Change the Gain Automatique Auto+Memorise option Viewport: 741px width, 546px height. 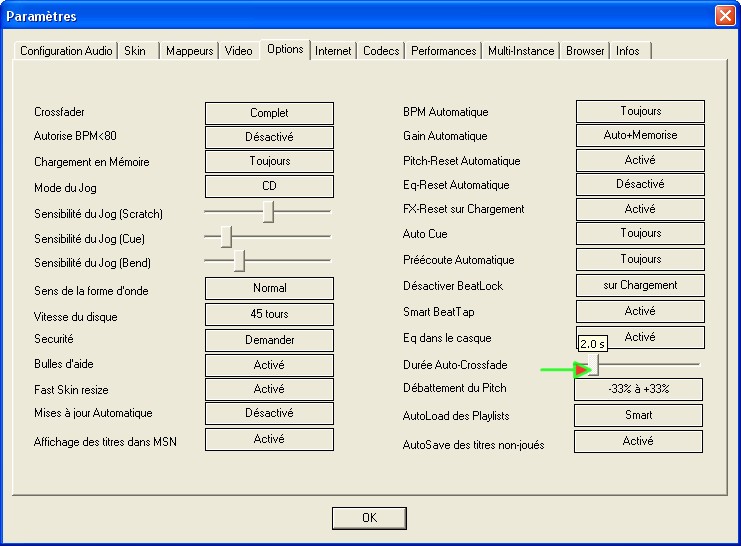click(x=640, y=135)
